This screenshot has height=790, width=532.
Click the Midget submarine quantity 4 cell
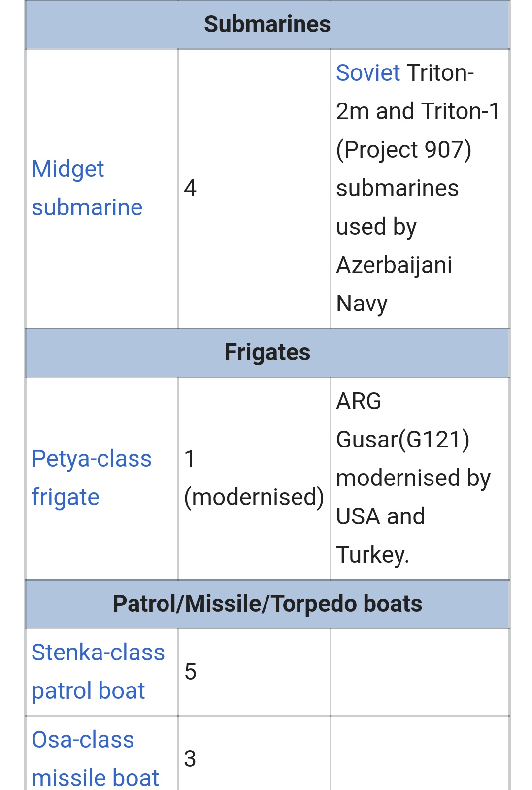[190, 188]
